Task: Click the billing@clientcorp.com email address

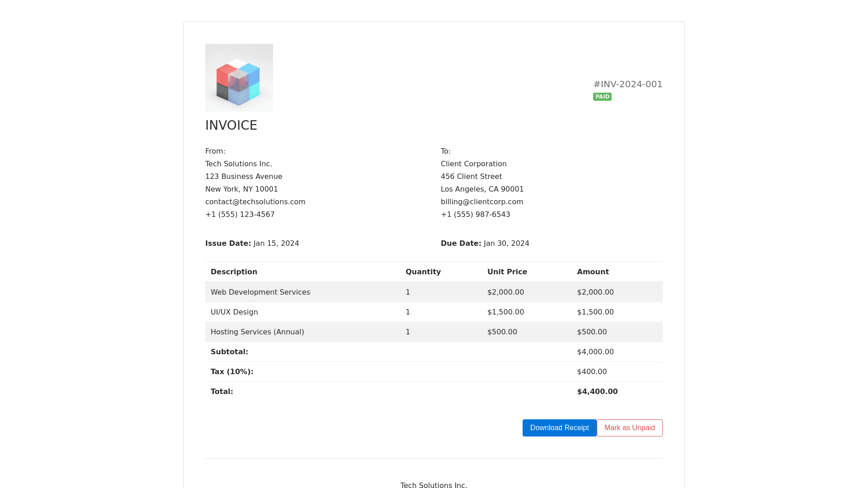Action: pos(481,202)
